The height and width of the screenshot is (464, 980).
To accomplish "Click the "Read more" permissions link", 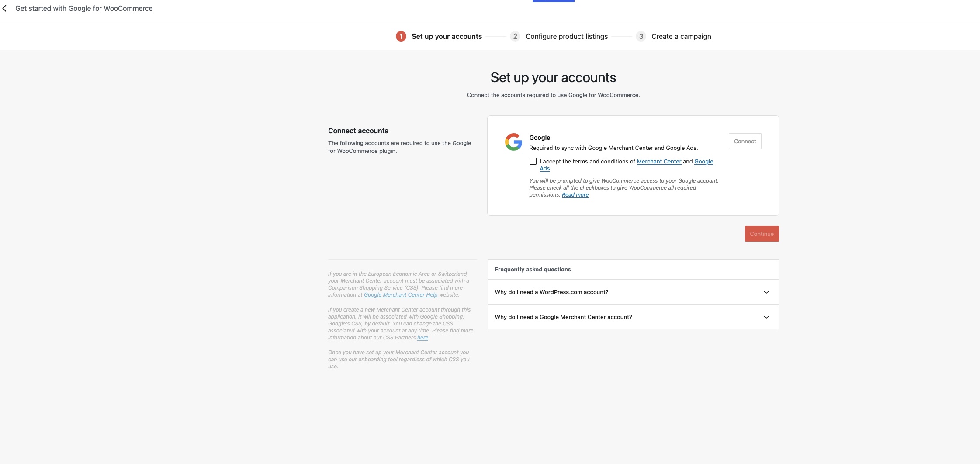I will (575, 194).
